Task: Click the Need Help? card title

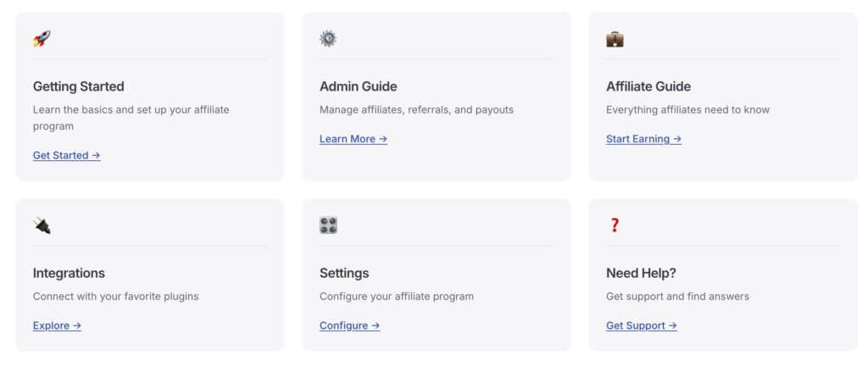Action: [641, 274]
